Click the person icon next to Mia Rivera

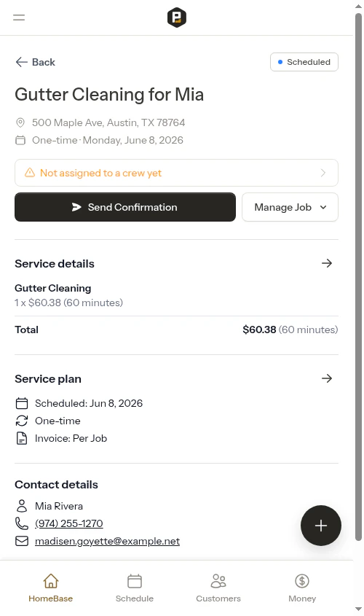pos(22,506)
